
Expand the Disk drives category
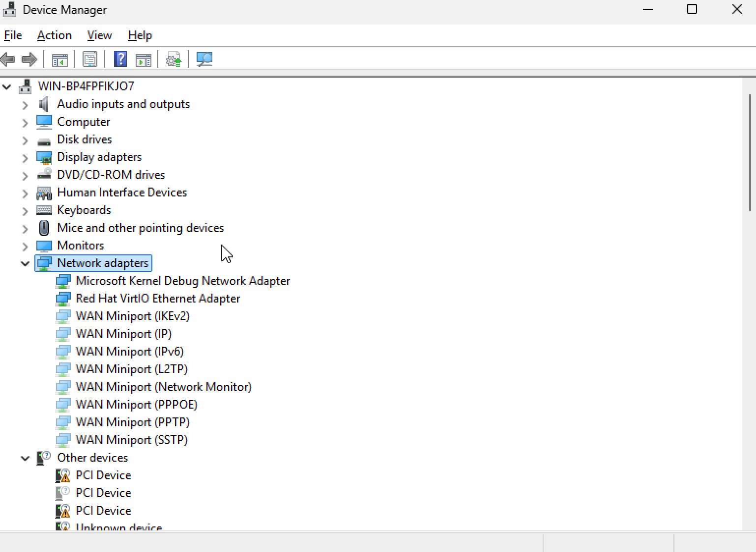25,140
